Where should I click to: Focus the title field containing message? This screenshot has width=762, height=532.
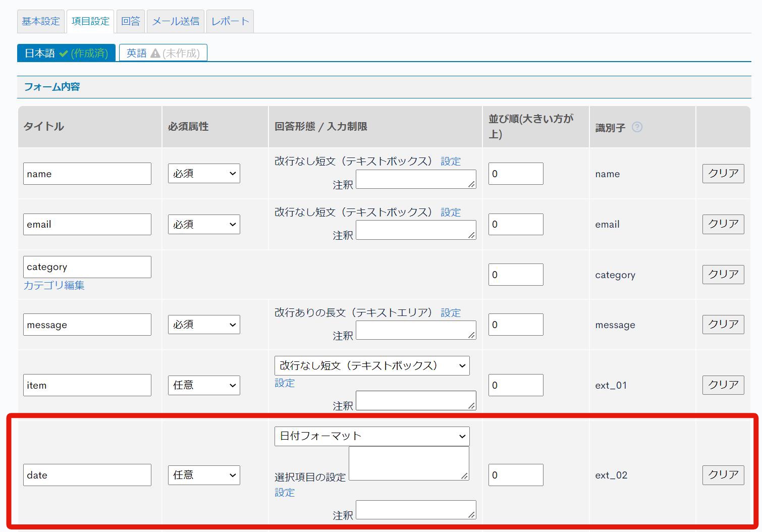coord(87,325)
